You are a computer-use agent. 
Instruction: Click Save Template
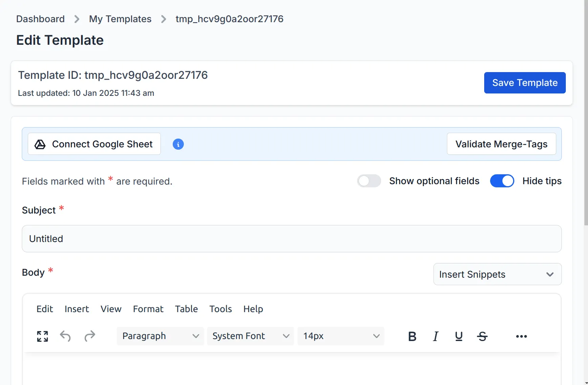tap(525, 83)
